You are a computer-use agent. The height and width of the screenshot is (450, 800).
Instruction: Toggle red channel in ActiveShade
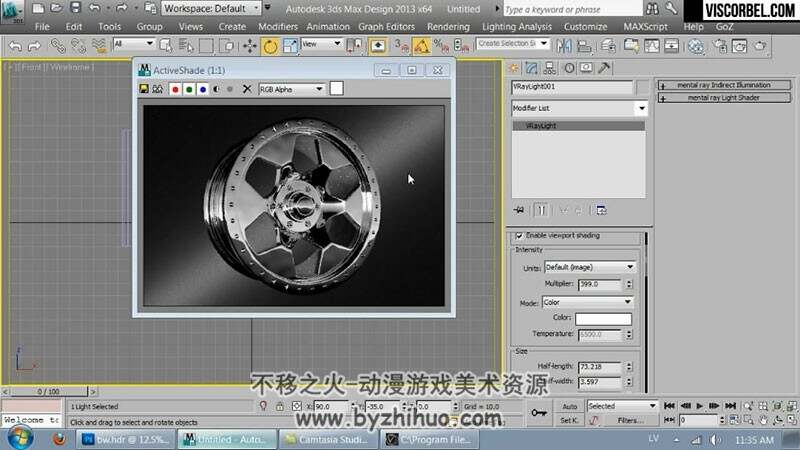pos(176,89)
